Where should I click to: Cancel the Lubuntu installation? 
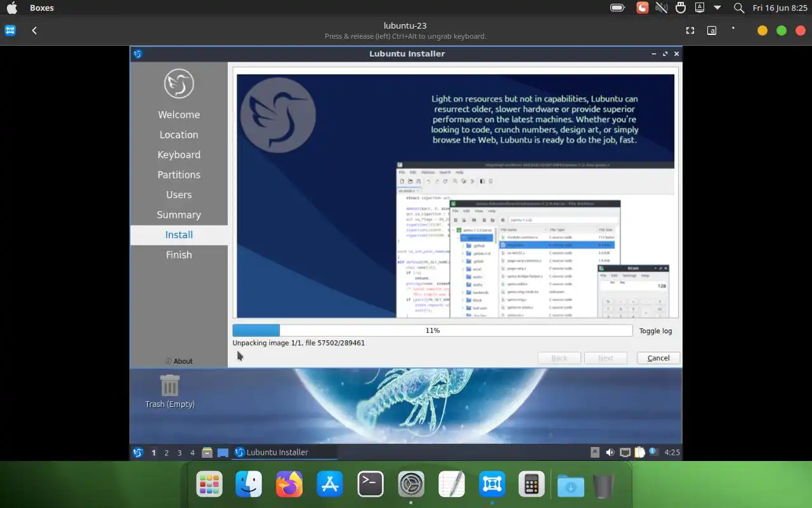[658, 358]
